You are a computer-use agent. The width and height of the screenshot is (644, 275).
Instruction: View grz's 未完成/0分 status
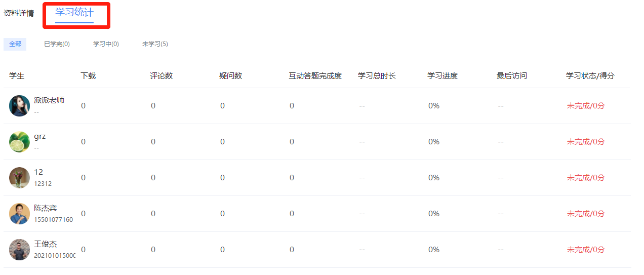click(x=586, y=142)
